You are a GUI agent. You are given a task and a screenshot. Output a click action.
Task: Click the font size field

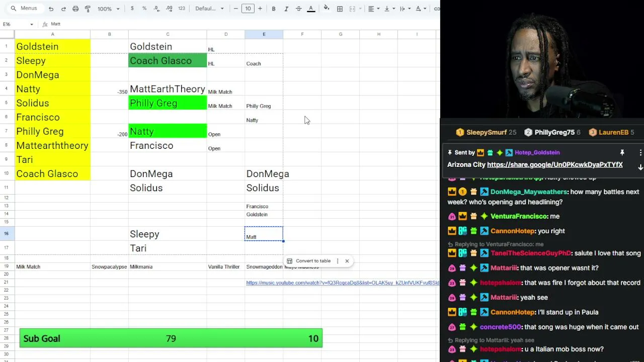248,9
